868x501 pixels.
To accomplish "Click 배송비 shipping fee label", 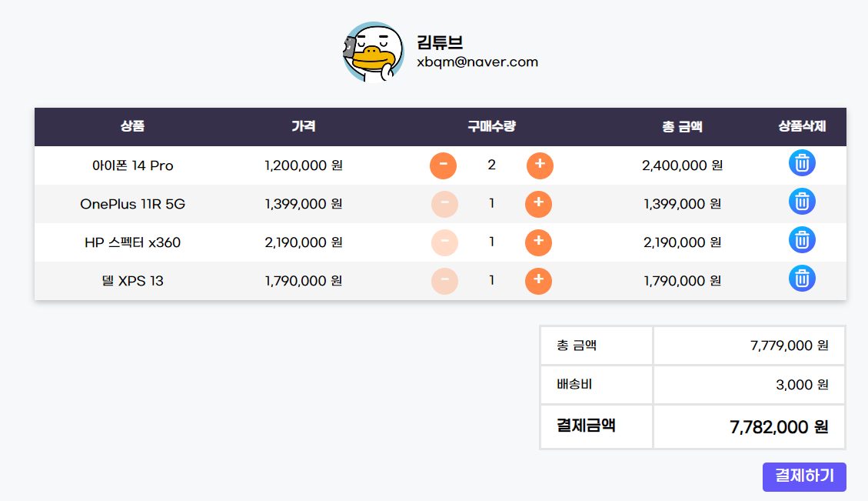I will coord(574,384).
